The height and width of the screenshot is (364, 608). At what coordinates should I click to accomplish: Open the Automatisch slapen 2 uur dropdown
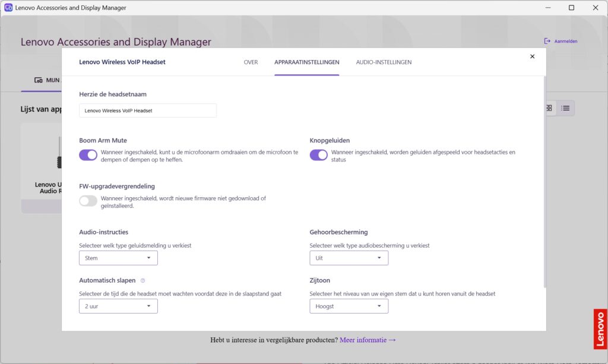point(118,306)
